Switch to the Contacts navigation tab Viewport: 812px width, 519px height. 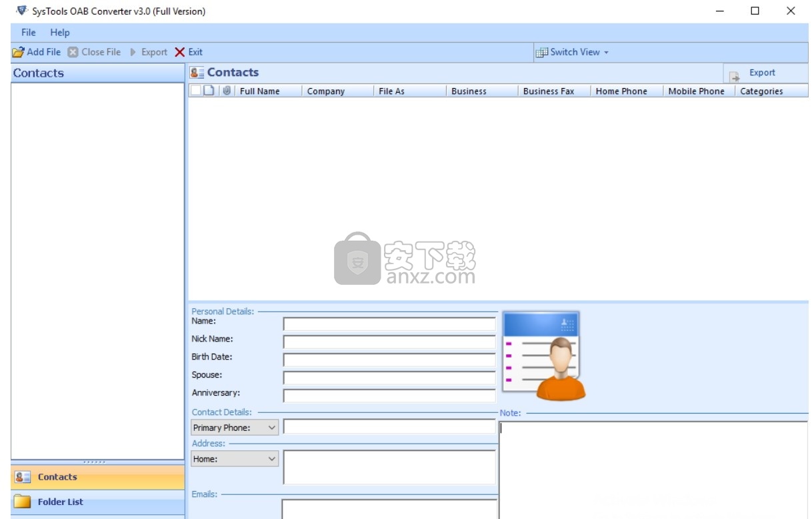click(98, 477)
